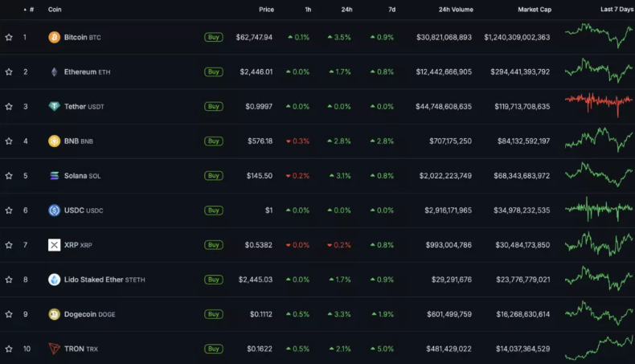Open Bitcoin's 7-day sparkline chart
This screenshot has width=635, height=364.
[599, 35]
